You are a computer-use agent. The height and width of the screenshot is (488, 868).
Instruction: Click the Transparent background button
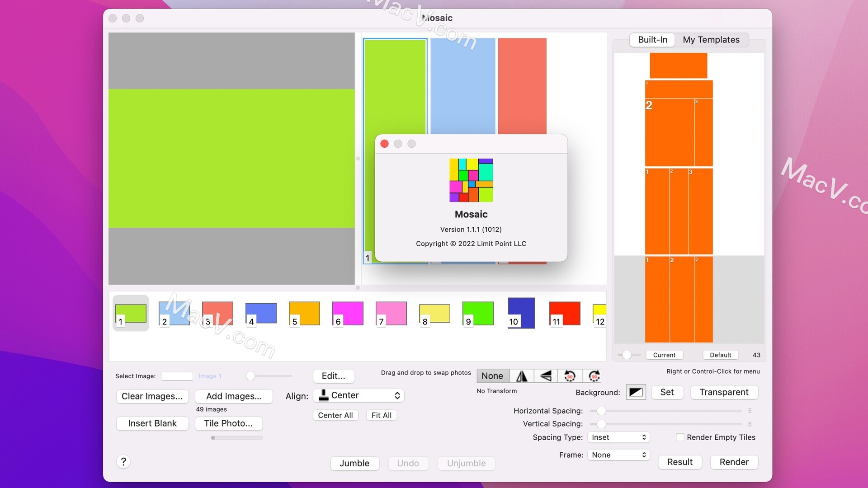tap(723, 392)
